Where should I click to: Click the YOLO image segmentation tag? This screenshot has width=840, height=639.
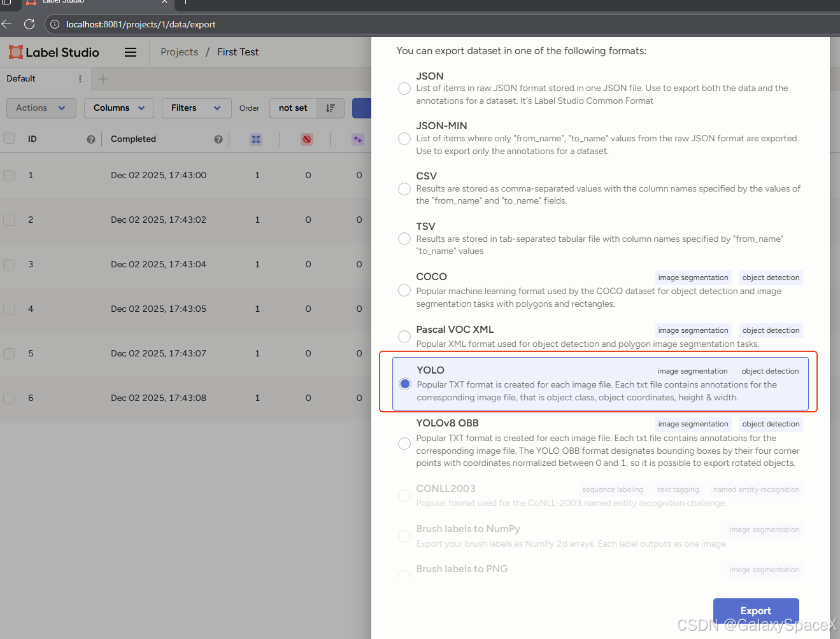[x=692, y=371]
